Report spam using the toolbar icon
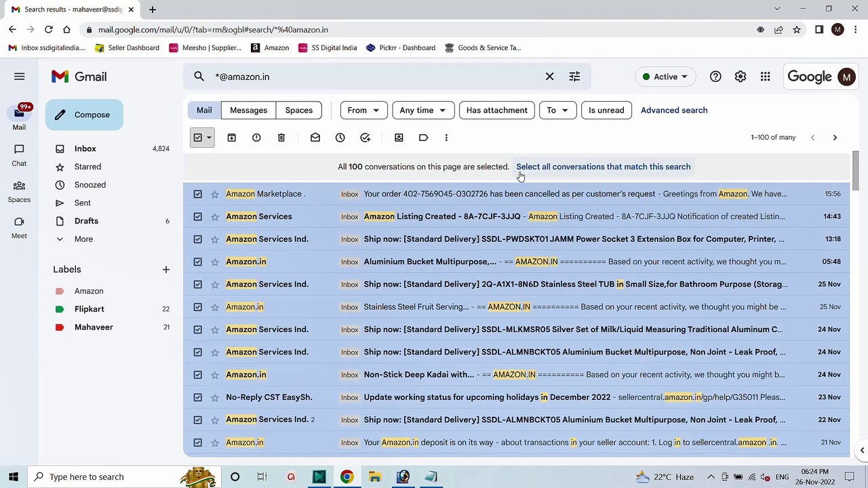Image resolution: width=868 pixels, height=488 pixels. click(256, 138)
